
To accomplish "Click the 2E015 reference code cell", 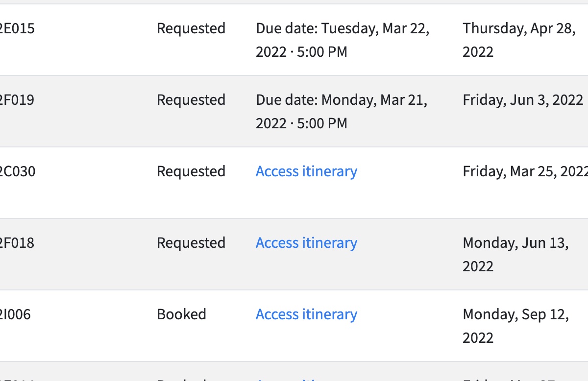I will [x=17, y=28].
